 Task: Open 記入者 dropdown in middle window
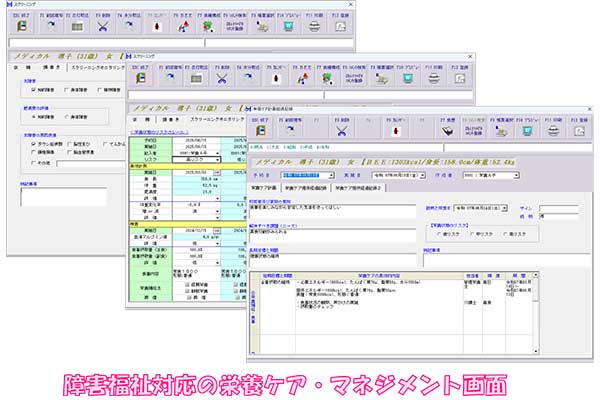point(218,153)
